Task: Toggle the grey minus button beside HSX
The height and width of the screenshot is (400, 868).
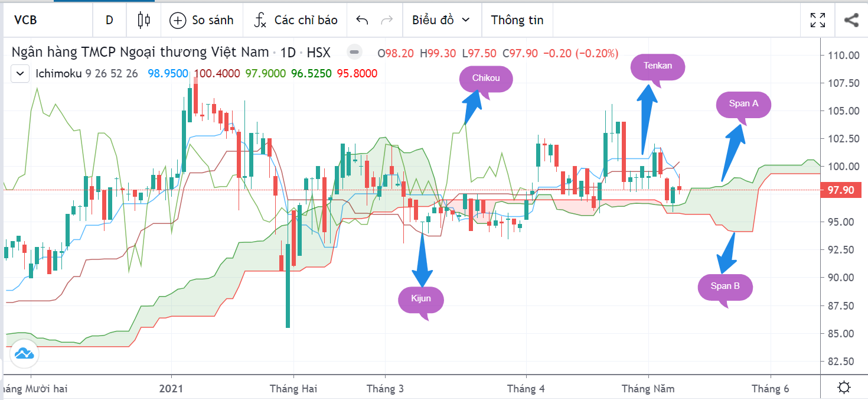Action: coord(354,52)
